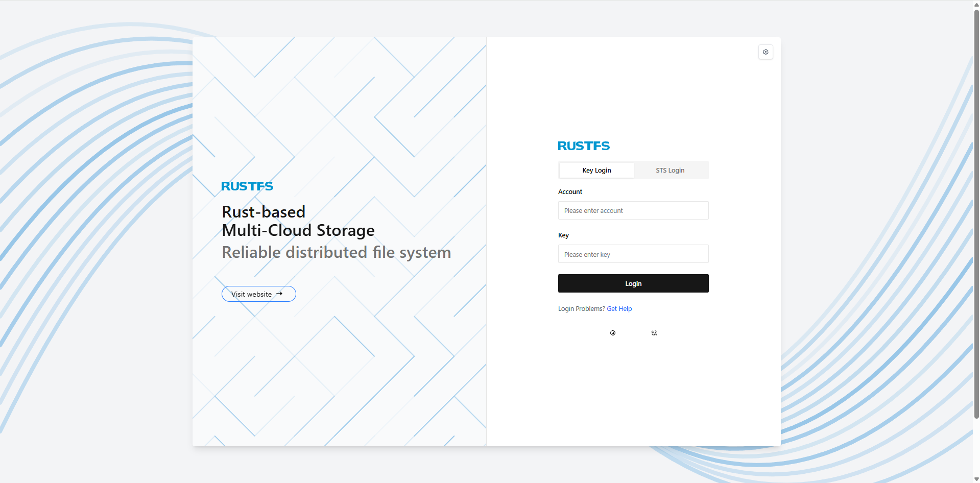The width and height of the screenshot is (980, 483).
Task: Open the Get Help link
Action: tap(619, 309)
